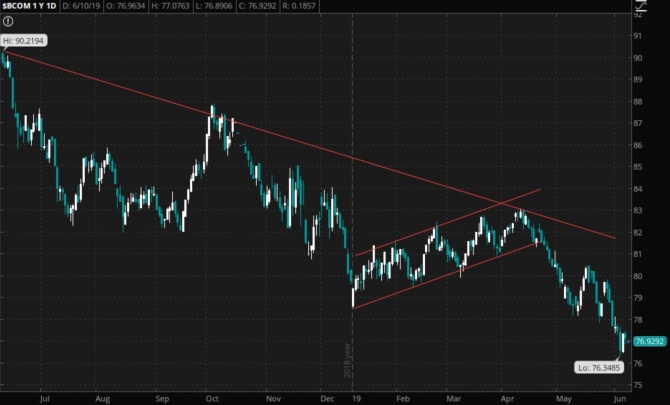This screenshot has width=670, height=405.
Task: Click the date value D: 6/10/19
Action: pyautogui.click(x=80, y=6)
